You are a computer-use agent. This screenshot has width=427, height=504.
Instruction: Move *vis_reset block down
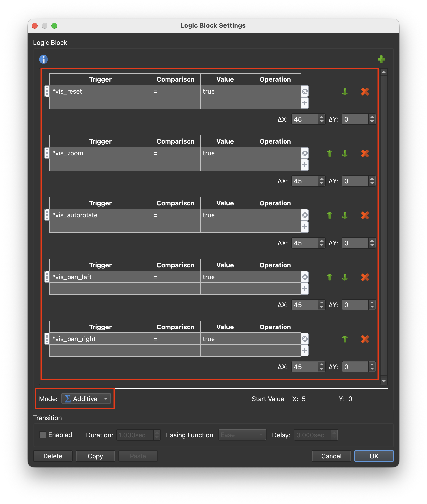pos(345,92)
